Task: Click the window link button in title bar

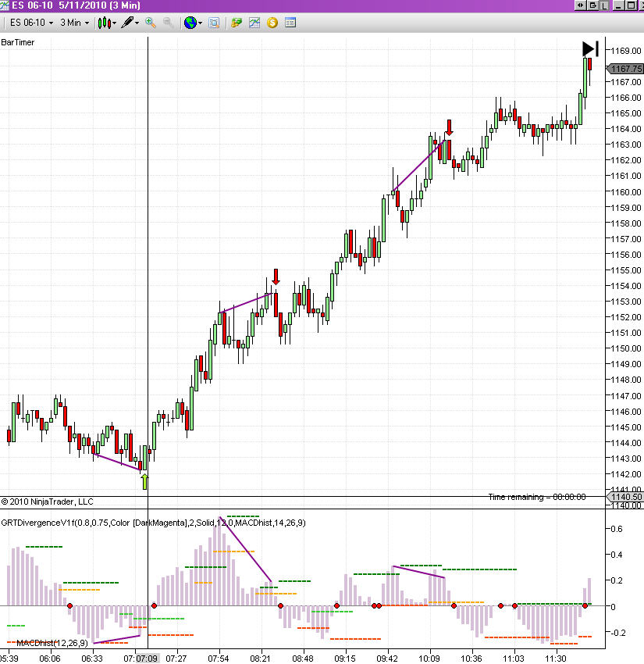Action: point(592,5)
